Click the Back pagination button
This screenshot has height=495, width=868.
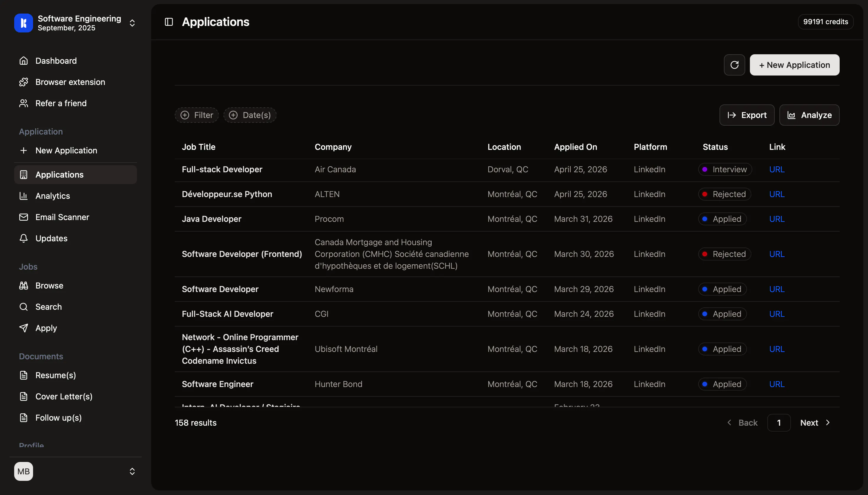point(743,423)
